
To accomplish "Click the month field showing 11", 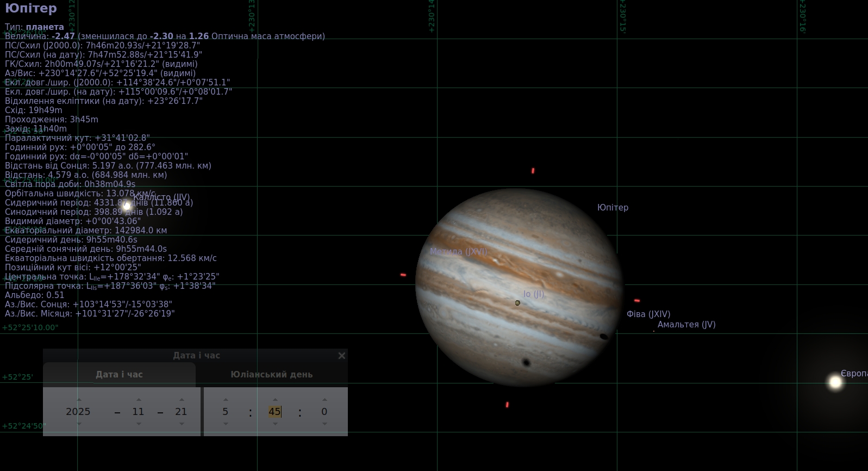I will pos(138,412).
